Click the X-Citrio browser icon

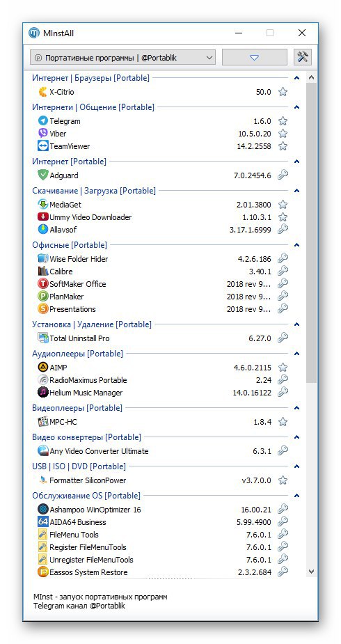42,92
